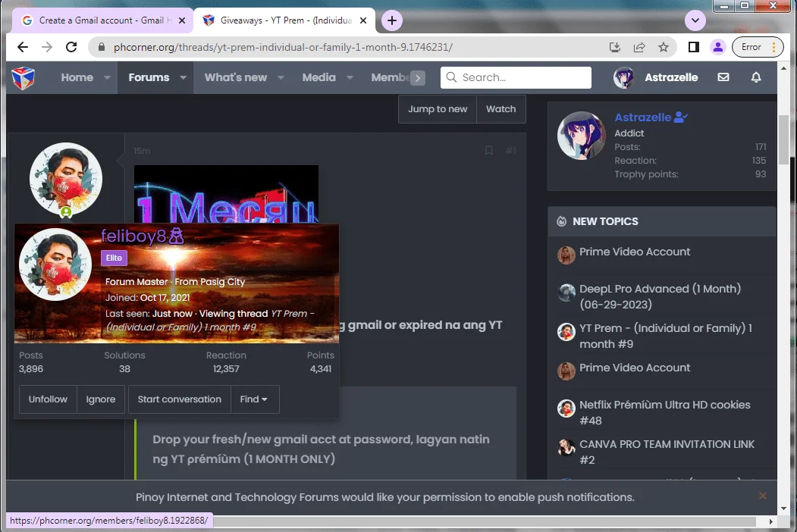Expand the What's new dropdown arrow
This screenshot has height=532, width=797.
pyautogui.click(x=281, y=78)
